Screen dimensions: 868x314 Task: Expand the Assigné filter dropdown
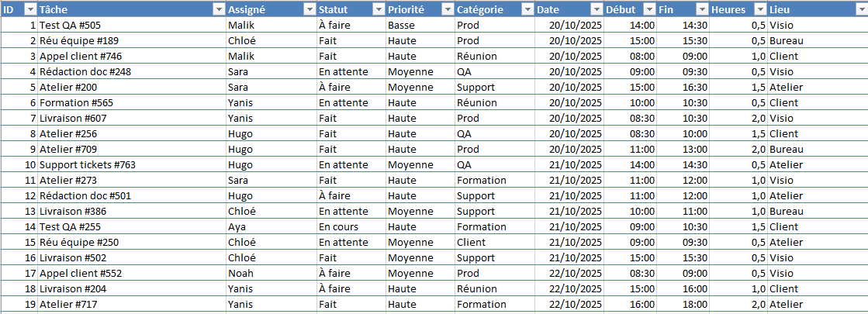pos(309,9)
